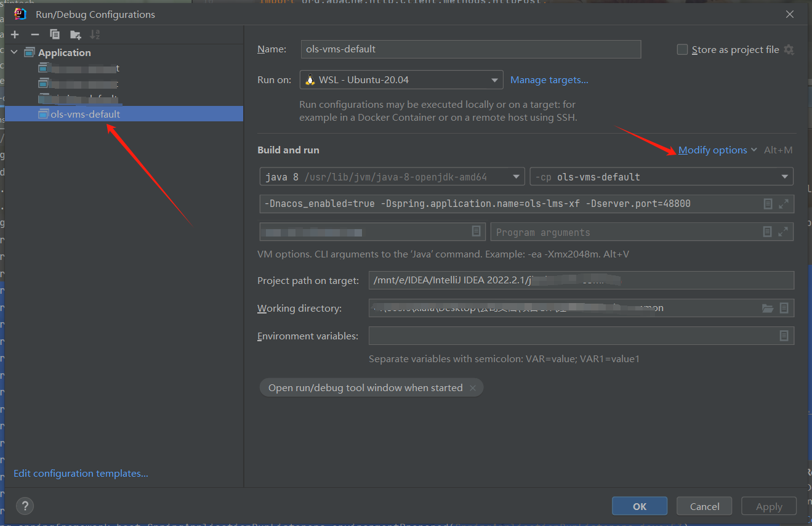This screenshot has width=812, height=526.
Task: Close the Run/Debug Configurations dialog
Action: 790,14
